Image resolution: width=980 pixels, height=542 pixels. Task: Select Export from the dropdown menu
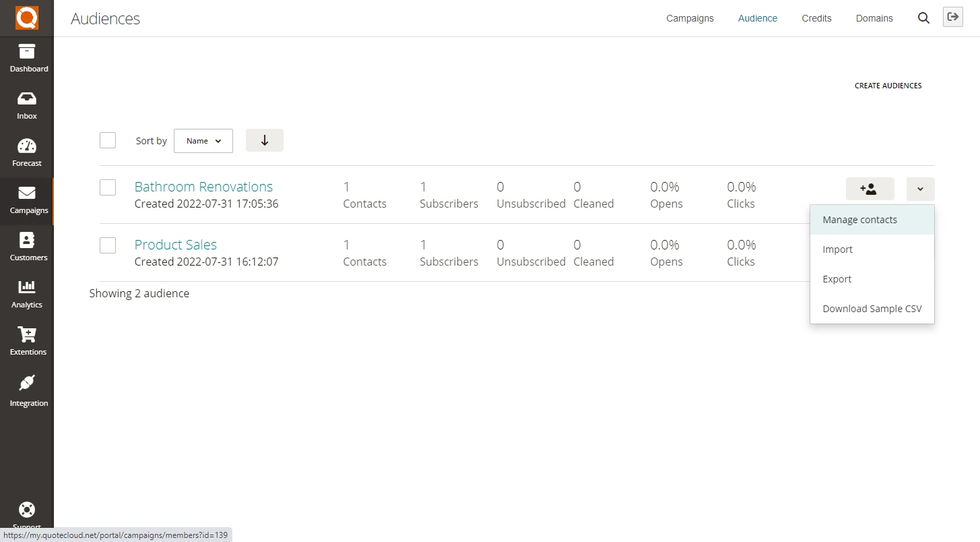(x=837, y=279)
